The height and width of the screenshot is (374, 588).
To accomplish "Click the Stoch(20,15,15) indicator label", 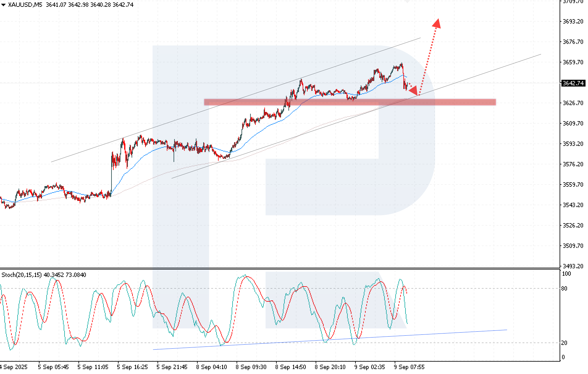I will click(x=22, y=275).
